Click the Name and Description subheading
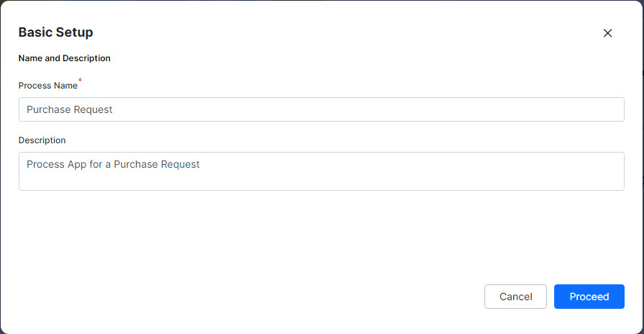644x334 pixels. [65, 58]
